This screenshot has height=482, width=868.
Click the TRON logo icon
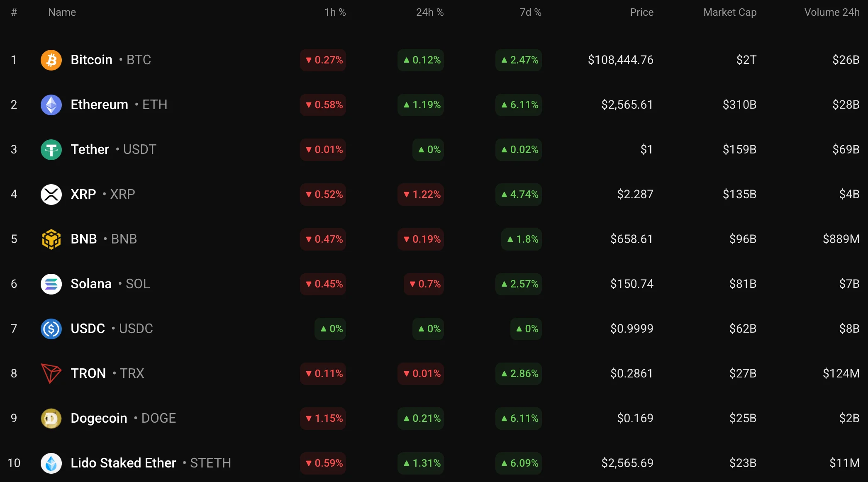pyautogui.click(x=51, y=374)
